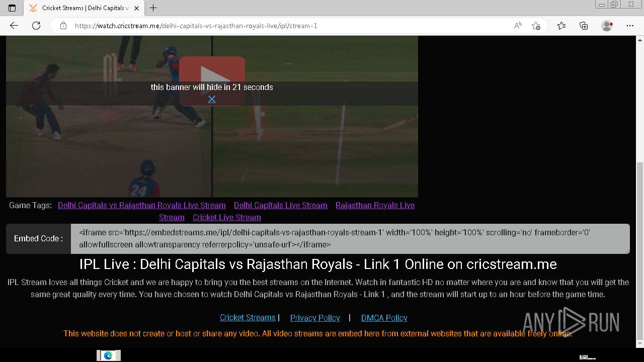Click the page's vertical scrollbar thumb
This screenshot has height=362, width=644.
[x=640, y=250]
